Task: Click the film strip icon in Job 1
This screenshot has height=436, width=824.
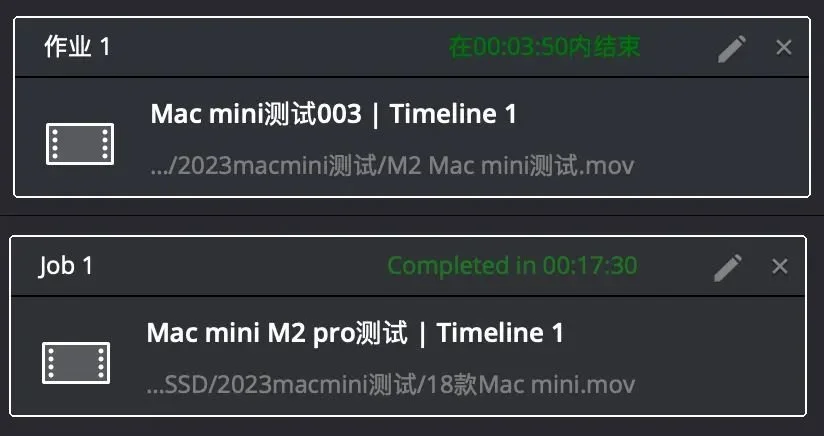Action: click(76, 363)
